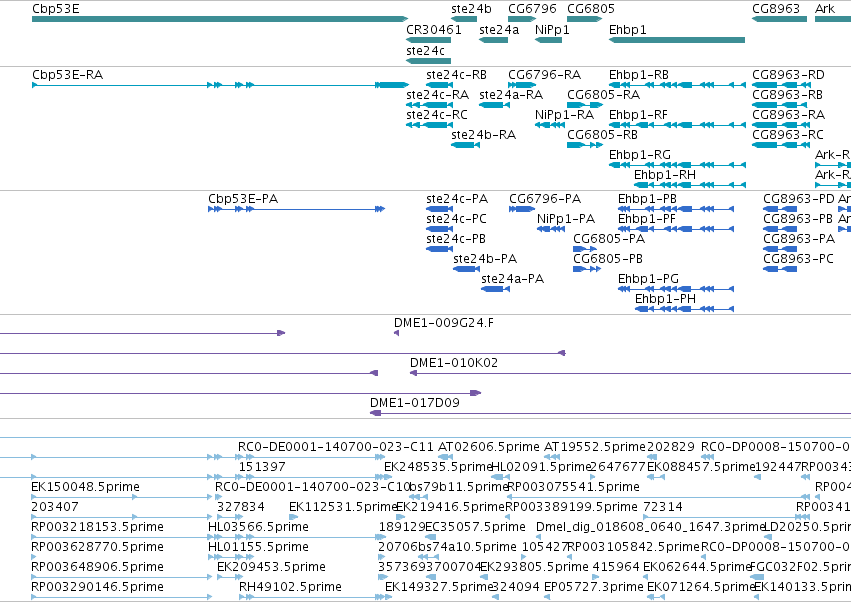
Task: Click transcript Ehbp1-RH
Action: (665, 175)
